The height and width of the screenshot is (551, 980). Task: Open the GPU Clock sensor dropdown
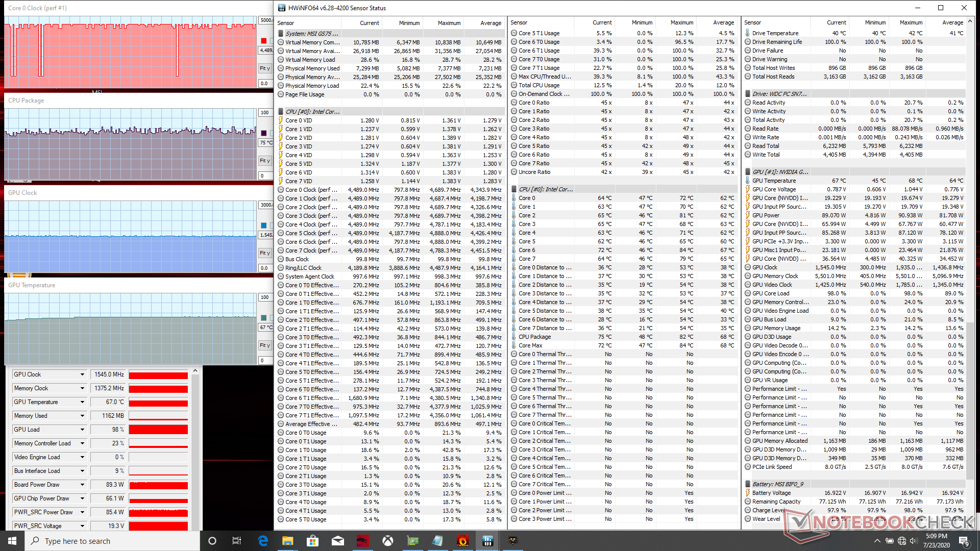click(82, 374)
